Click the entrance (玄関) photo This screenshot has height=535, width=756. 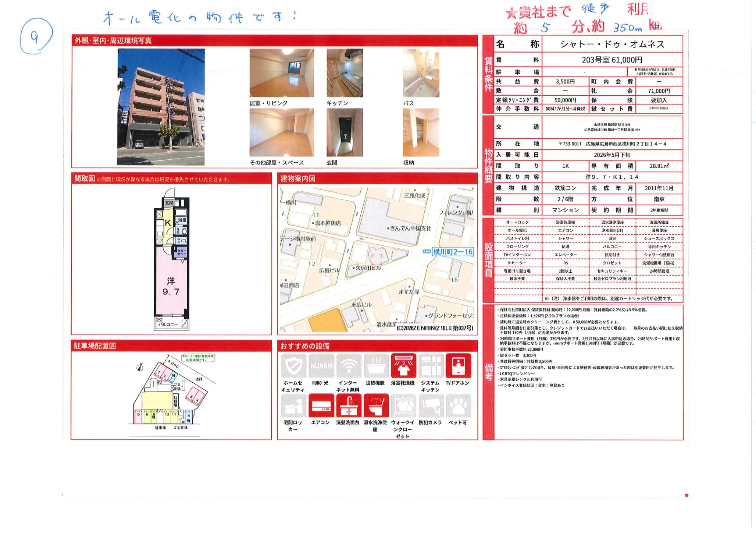(x=345, y=132)
